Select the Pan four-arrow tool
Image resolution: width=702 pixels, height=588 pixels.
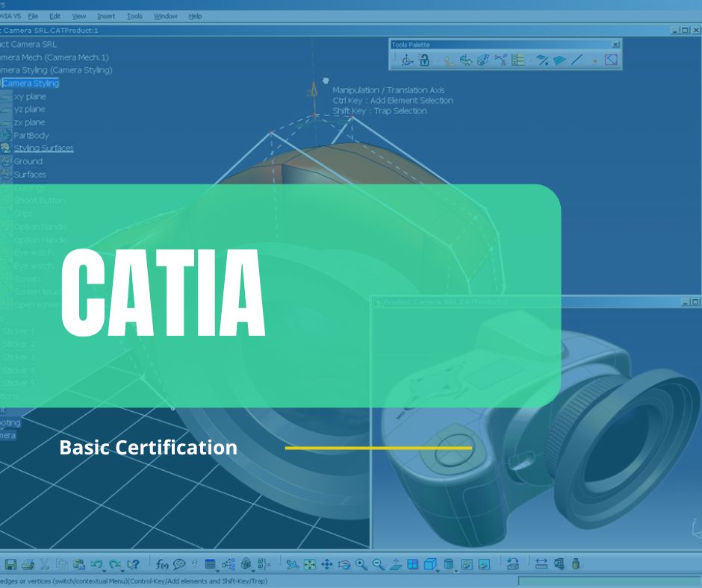point(327,564)
